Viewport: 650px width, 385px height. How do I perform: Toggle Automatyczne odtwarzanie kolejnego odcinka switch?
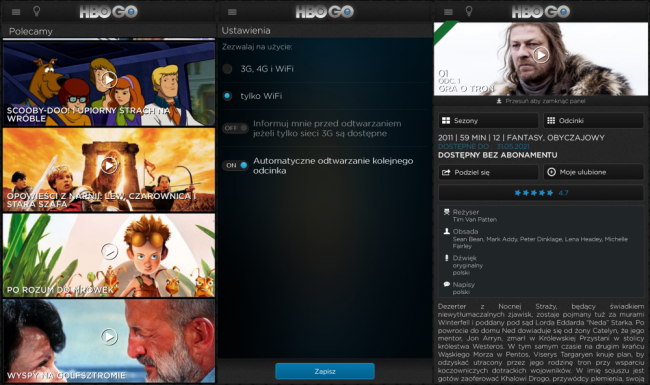(x=235, y=165)
